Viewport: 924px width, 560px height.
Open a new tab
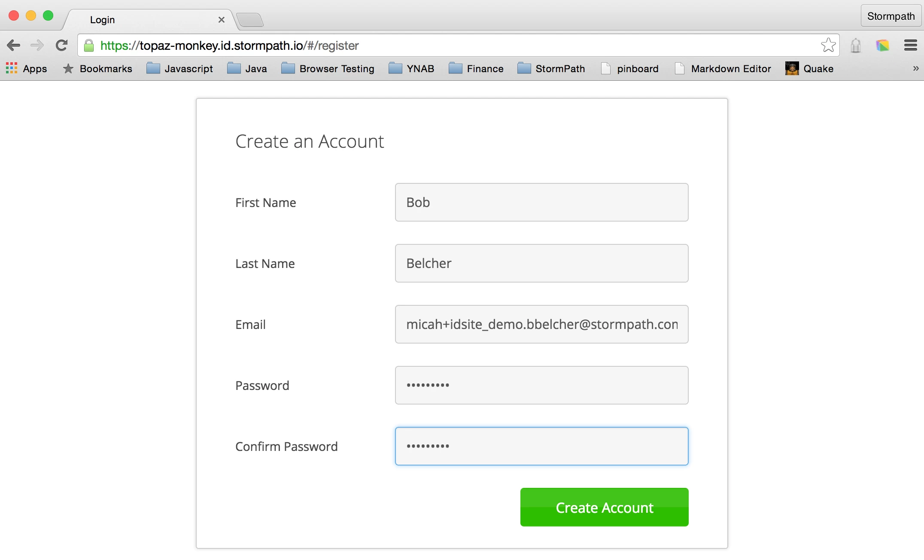(250, 20)
